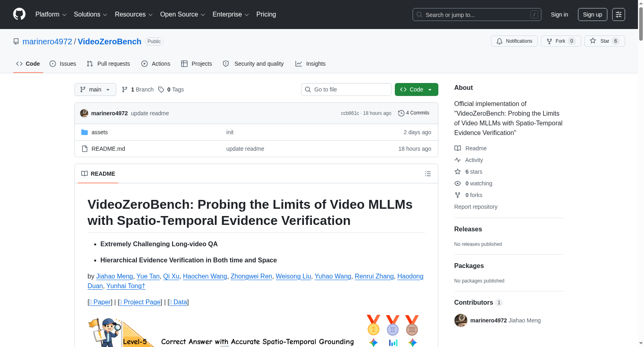
Task: Open the marinero4972 owner link
Action: 47,42
